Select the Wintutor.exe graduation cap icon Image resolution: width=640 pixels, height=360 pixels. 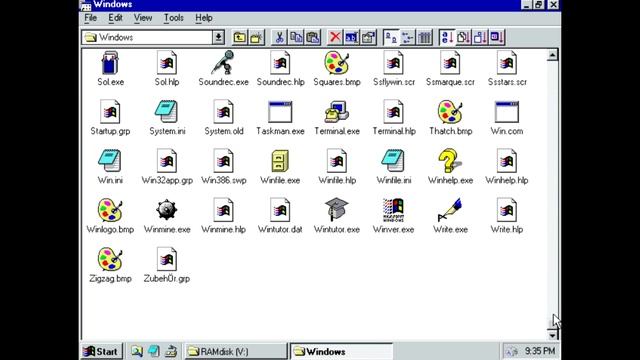(337, 210)
